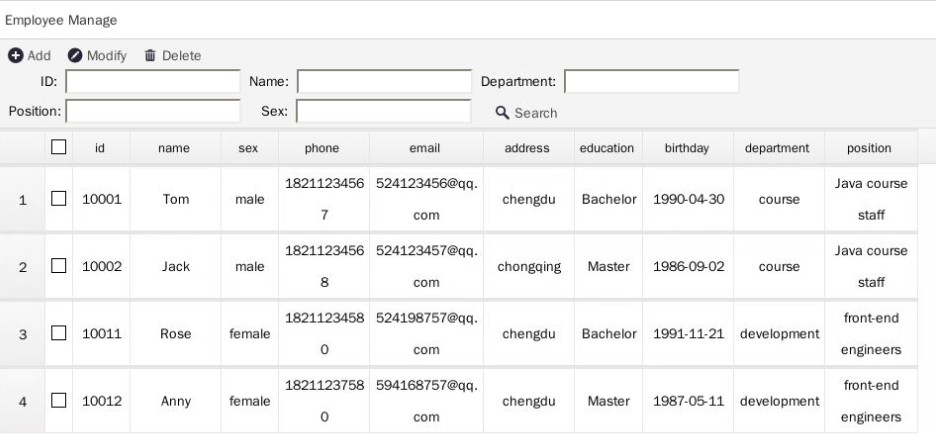Click the Modify pencil icon
The height and width of the screenshot is (444, 936).
(x=75, y=56)
